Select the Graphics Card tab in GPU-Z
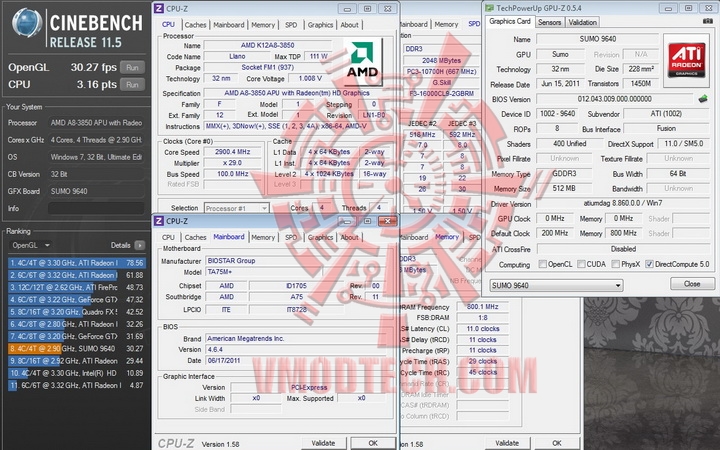Screen dimensions: 720x450 (510, 21)
